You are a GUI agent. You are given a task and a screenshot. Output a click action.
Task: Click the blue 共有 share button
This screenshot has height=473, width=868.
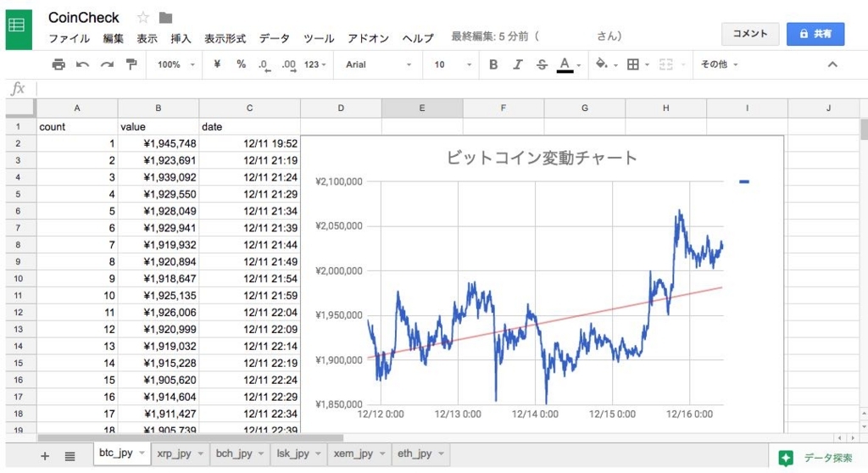pos(815,34)
